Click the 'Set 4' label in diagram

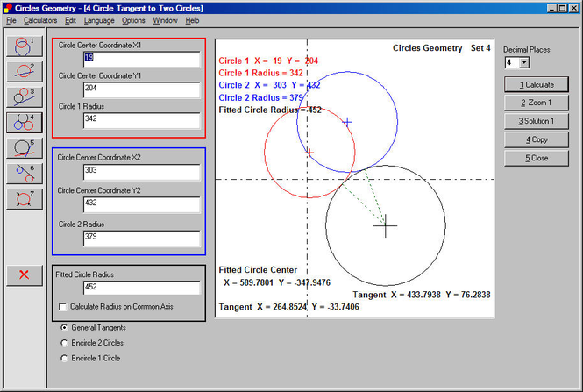[480, 48]
